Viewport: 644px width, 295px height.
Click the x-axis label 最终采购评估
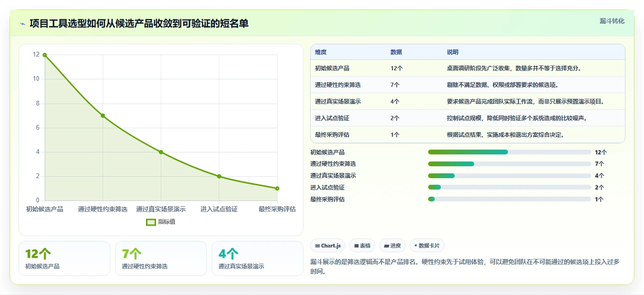pyautogui.click(x=277, y=209)
